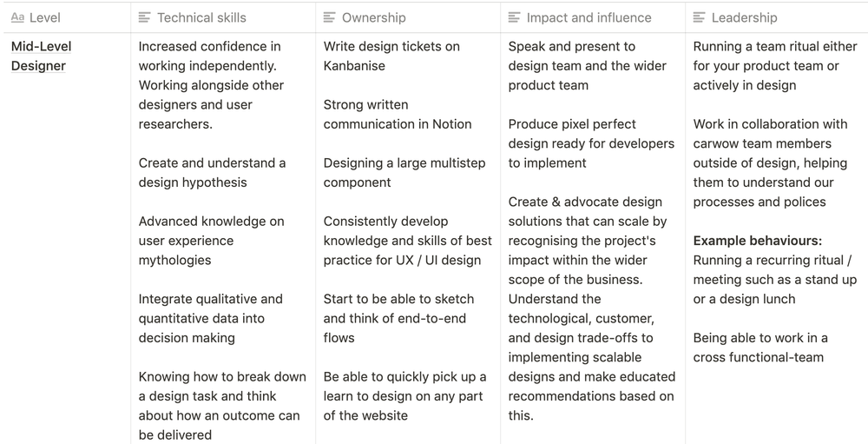868x444 pixels.
Task: Click the text icon beside Technical skills
Action: tap(144, 17)
